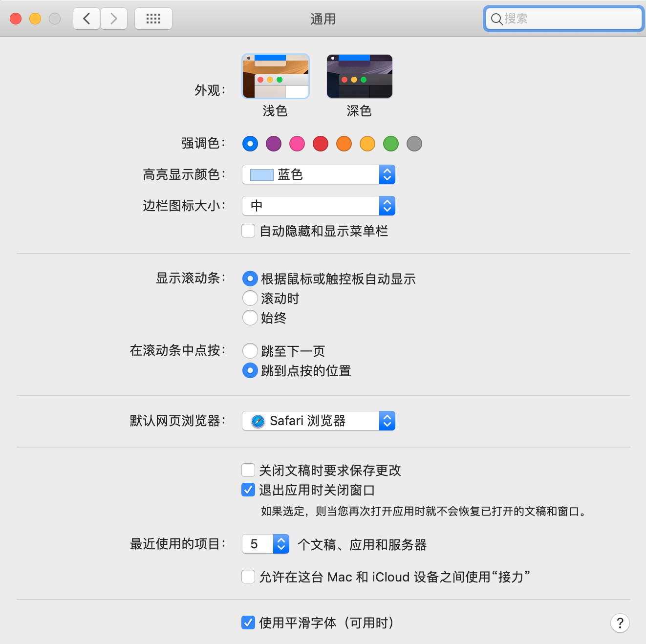Enable the 接力 Handoff checkbox

[248, 577]
